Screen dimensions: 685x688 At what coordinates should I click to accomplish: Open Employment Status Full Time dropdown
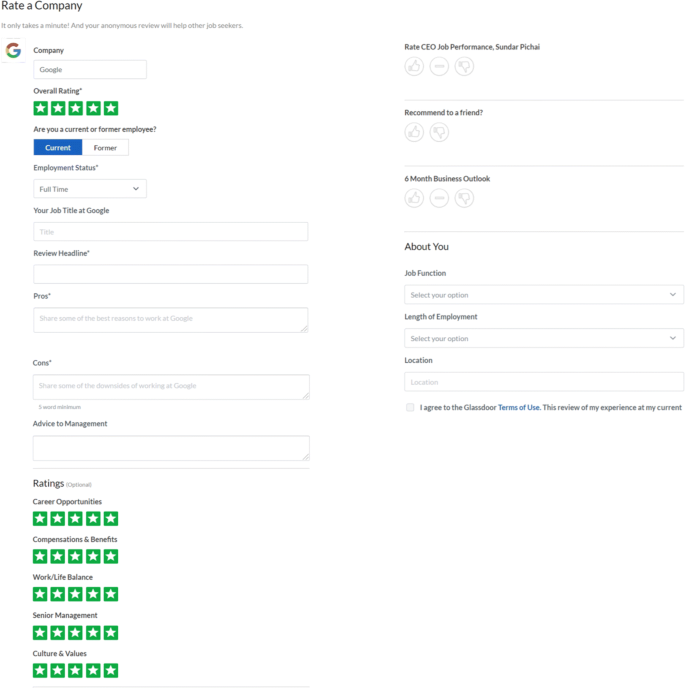click(90, 189)
